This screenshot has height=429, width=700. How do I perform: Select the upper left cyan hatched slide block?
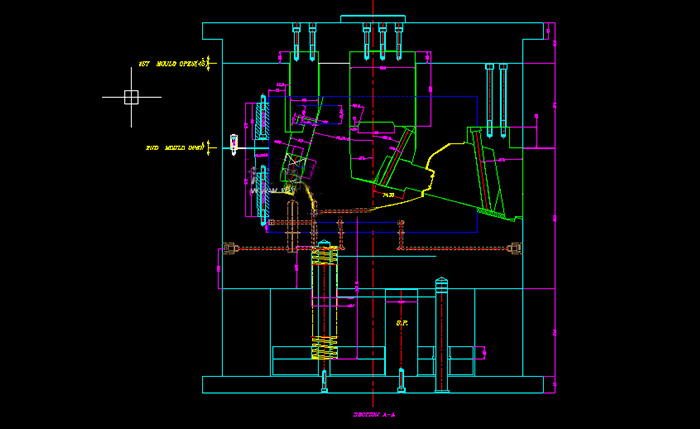click(262, 120)
